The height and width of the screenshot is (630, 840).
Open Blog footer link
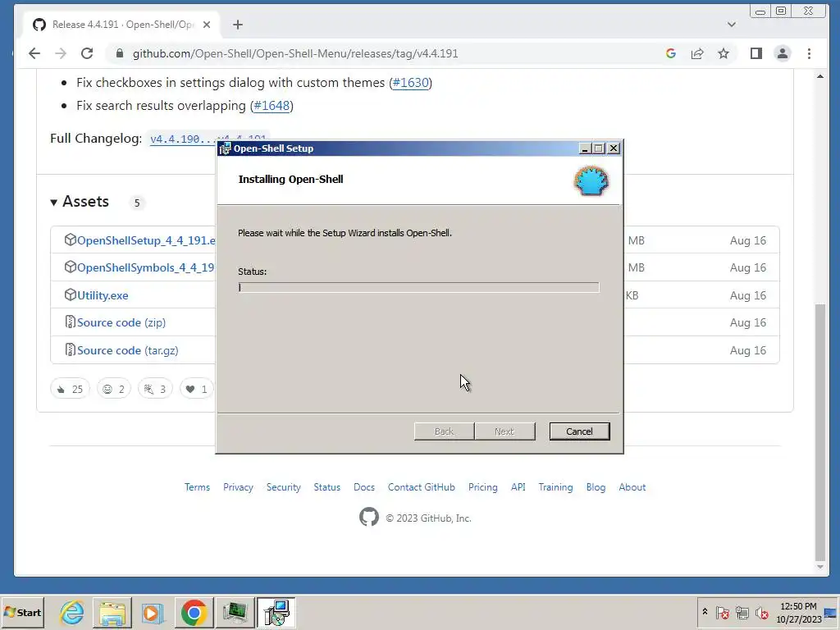596,487
